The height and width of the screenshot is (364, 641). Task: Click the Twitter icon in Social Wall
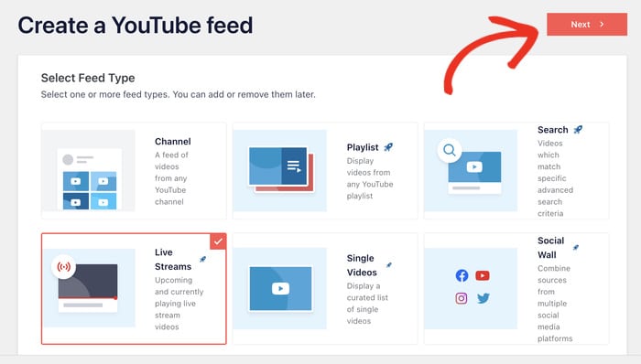pyautogui.click(x=483, y=298)
